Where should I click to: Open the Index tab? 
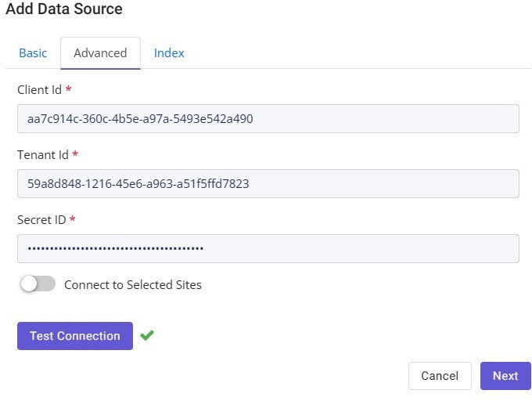(x=169, y=53)
